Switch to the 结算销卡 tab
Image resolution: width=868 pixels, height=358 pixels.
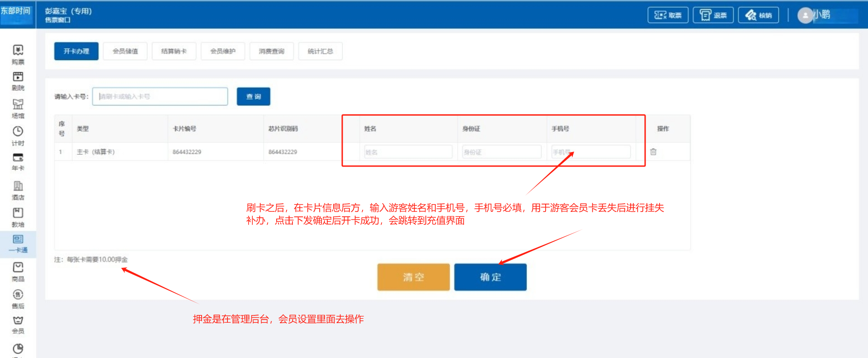(x=174, y=51)
